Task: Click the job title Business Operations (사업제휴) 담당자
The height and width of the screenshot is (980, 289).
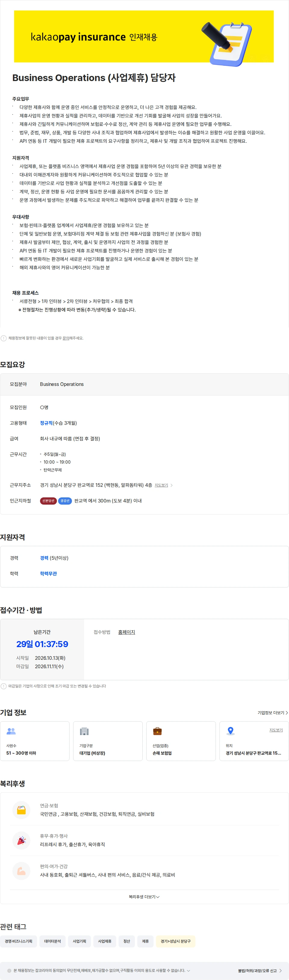Action: point(94,78)
